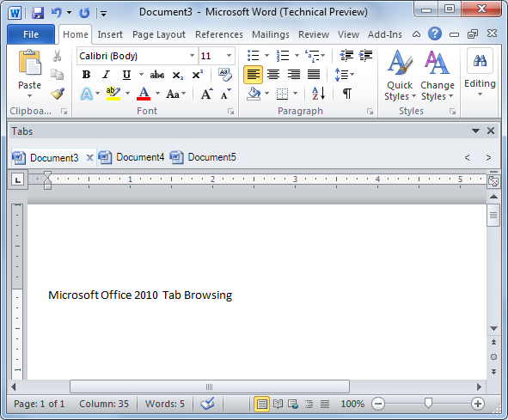Image resolution: width=508 pixels, height=420 pixels.
Task: Open the spelling proofing status icon
Action: pyautogui.click(x=207, y=404)
